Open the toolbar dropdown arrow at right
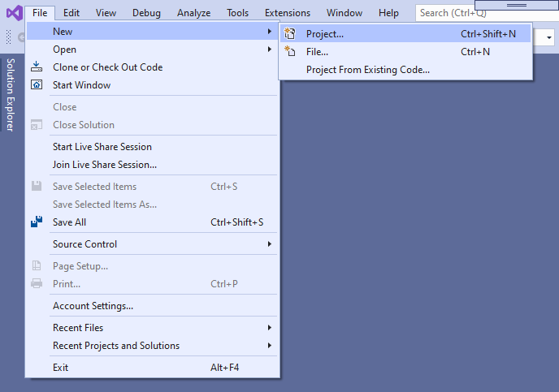559x392 pixels. [549, 37]
